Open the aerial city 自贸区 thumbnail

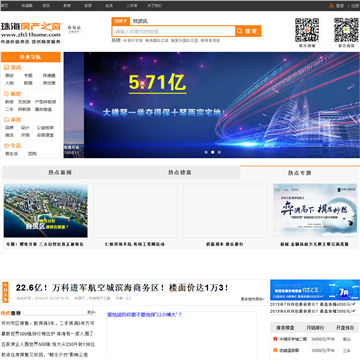pyautogui.click(x=46, y=210)
